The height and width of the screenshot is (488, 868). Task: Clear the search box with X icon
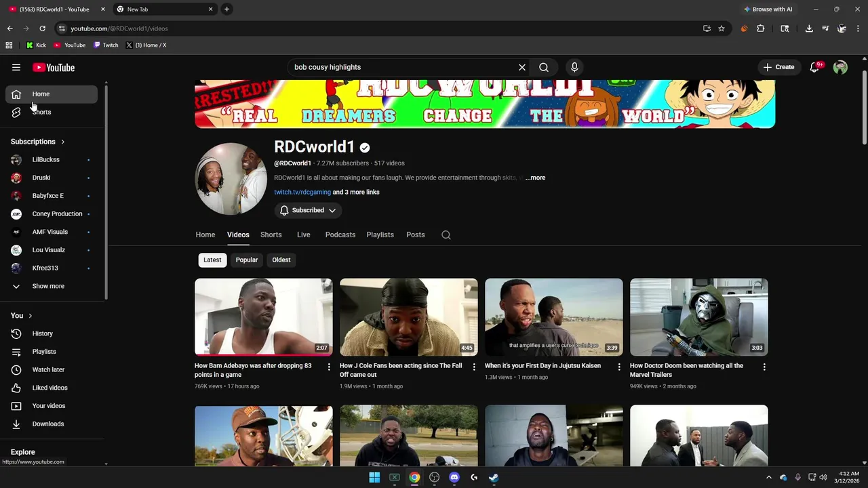click(522, 67)
